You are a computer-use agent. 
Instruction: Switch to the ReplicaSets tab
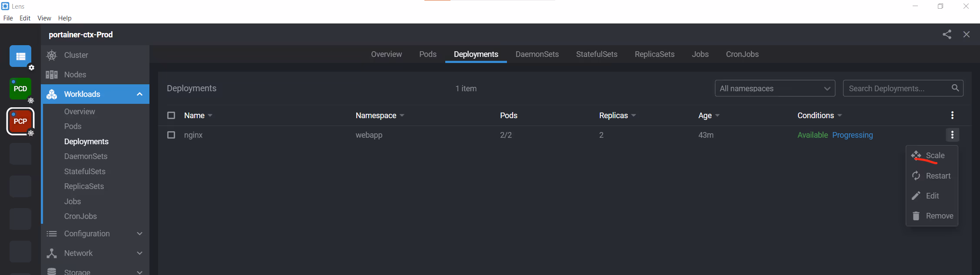(x=655, y=54)
